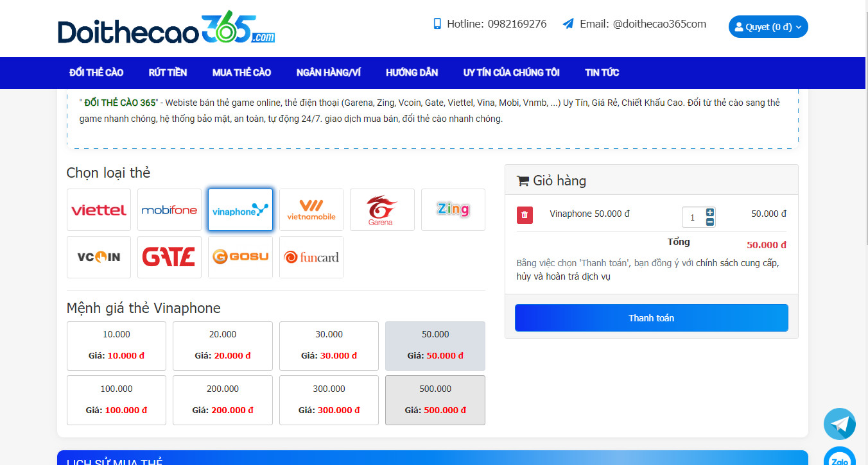868x465 pixels.
Task: Select the Vinaphone card logo
Action: click(x=240, y=210)
